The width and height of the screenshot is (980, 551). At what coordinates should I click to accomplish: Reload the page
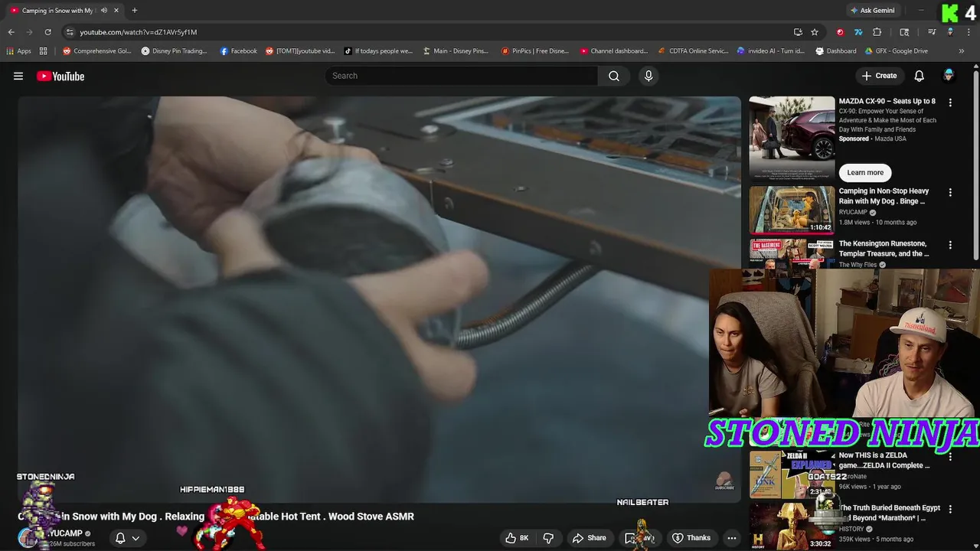(x=47, y=32)
